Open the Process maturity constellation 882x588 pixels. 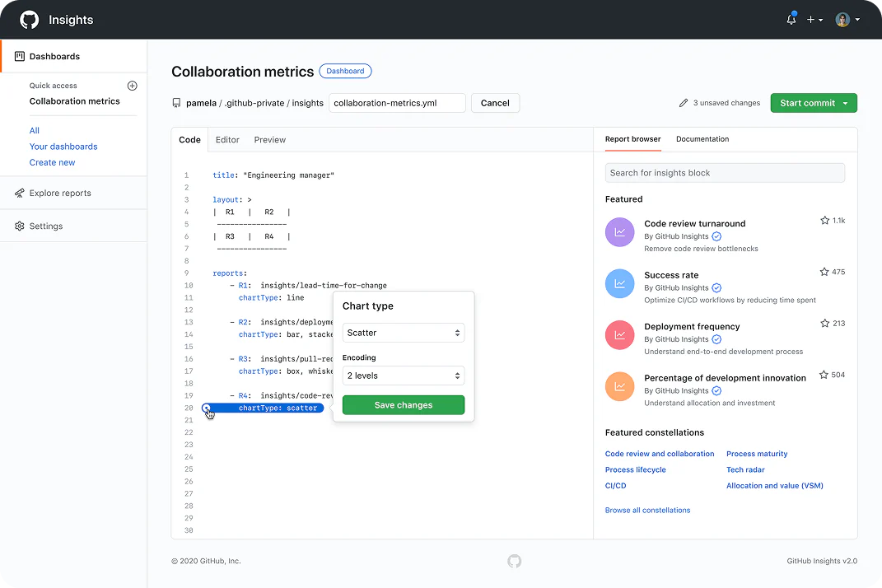pos(757,454)
